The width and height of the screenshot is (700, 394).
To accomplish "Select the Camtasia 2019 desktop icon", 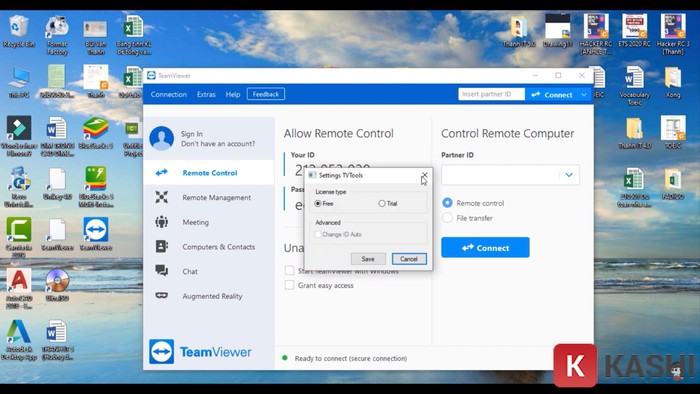I will click(x=19, y=237).
